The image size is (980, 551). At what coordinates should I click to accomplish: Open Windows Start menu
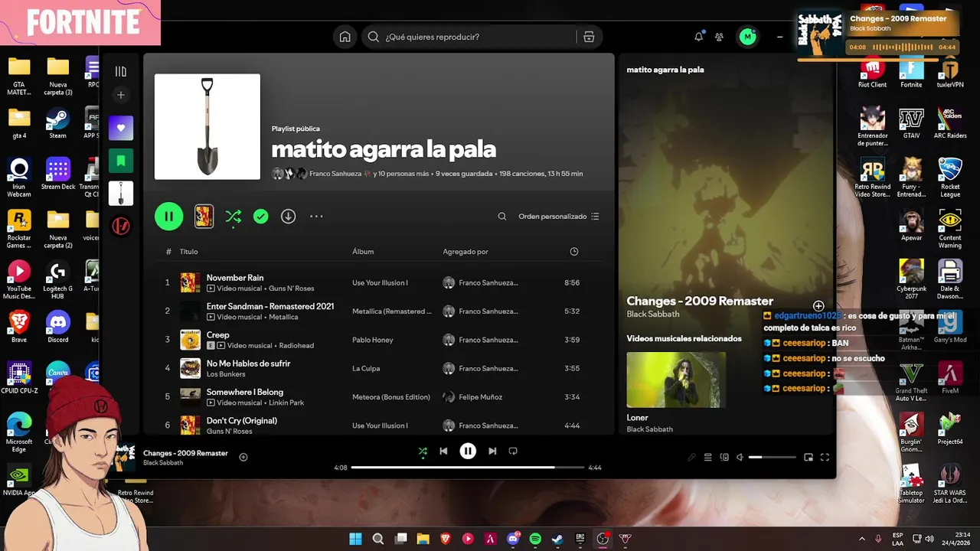click(355, 539)
